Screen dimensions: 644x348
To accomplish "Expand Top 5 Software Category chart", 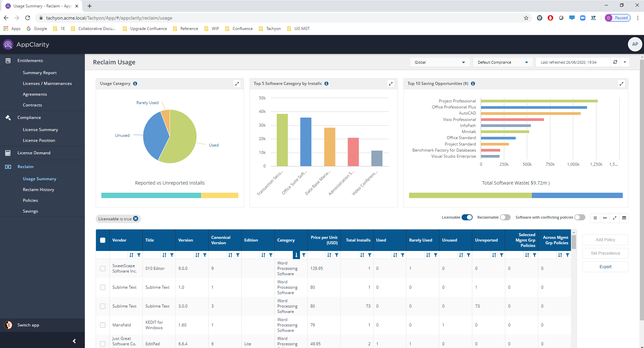I will (x=391, y=84).
